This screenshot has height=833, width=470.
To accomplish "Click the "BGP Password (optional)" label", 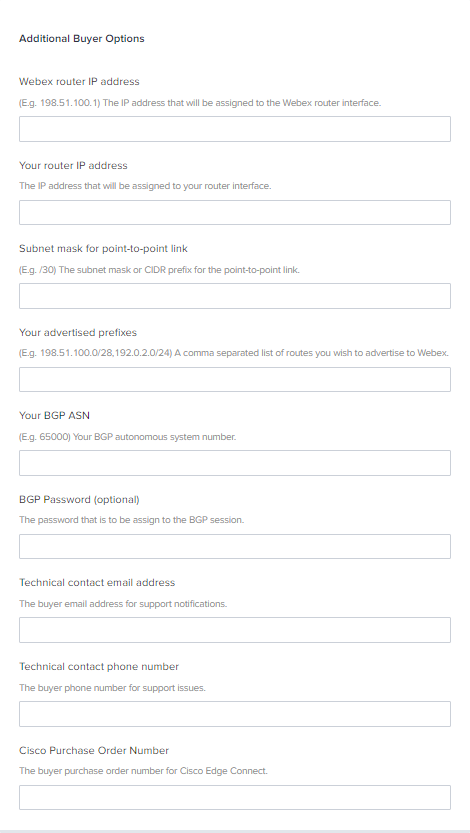I will point(79,499).
